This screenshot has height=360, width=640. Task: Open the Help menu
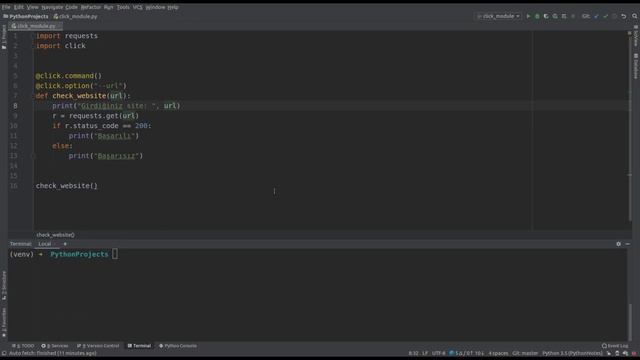coord(173,7)
